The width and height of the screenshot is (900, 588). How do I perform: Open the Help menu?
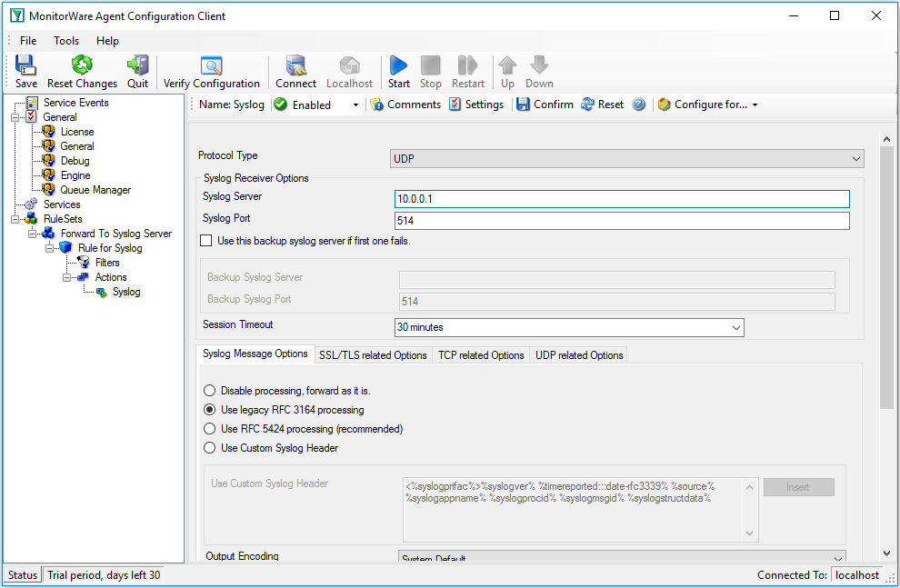tap(107, 41)
